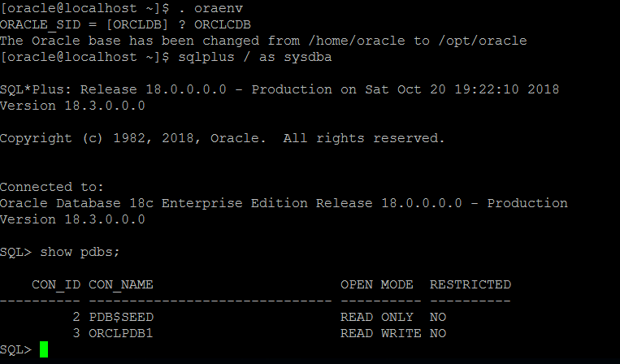Select the PDB$SEED container name
Image resolution: width=620 pixels, height=364 pixels.
[121, 317]
